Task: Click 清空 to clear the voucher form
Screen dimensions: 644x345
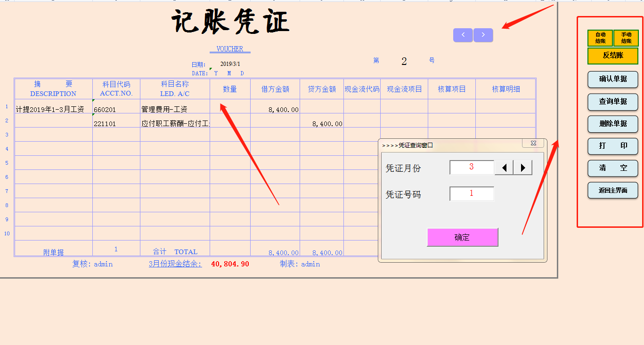Action: click(612, 168)
